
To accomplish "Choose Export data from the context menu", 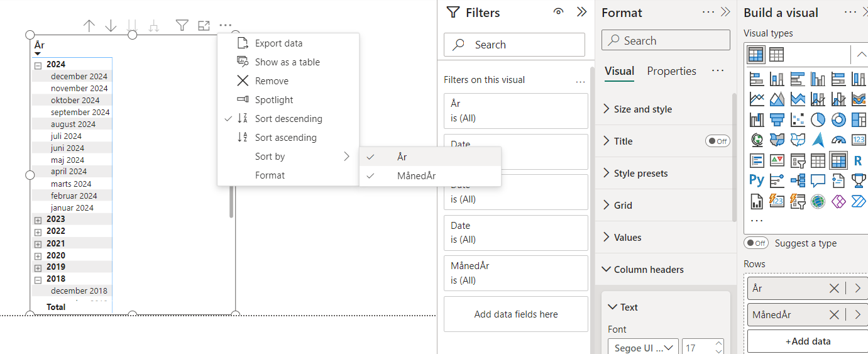I will click(288, 43).
